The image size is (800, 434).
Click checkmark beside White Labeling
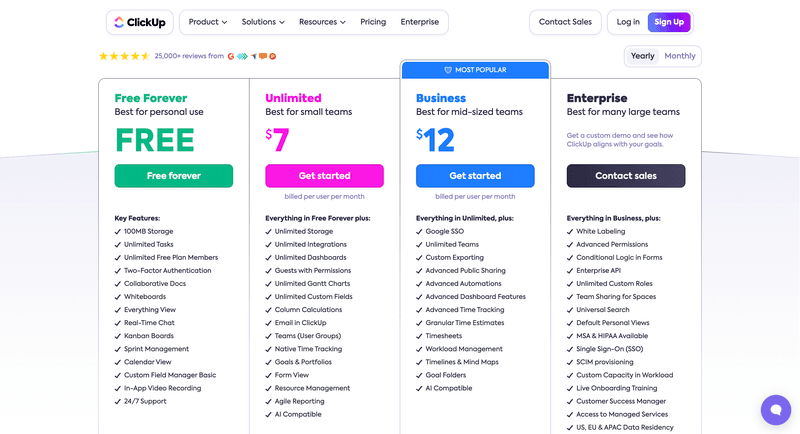tap(570, 232)
